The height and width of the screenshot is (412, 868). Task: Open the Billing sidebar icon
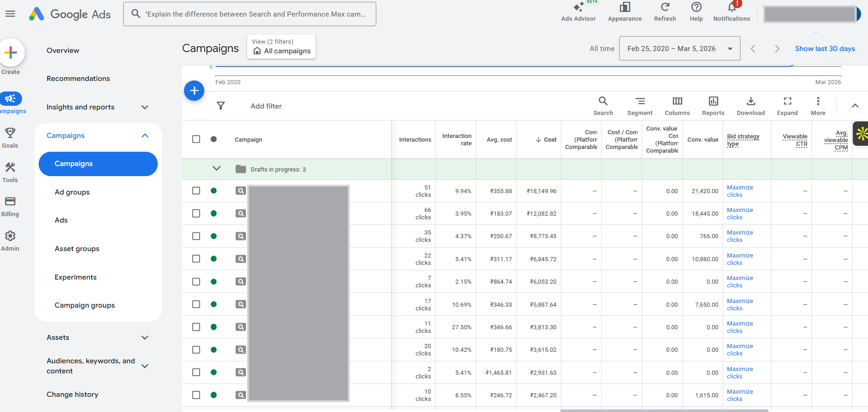(x=10, y=206)
